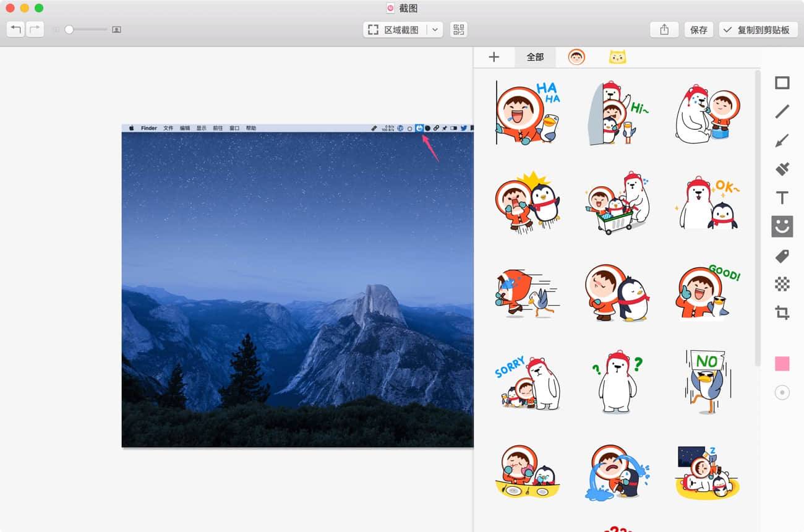Insert the sleeping Z sticker
The width and height of the screenshot is (804, 532).
(x=708, y=471)
